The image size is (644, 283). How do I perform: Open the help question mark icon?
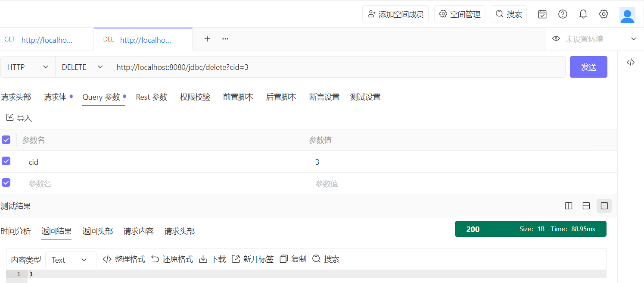tap(563, 14)
